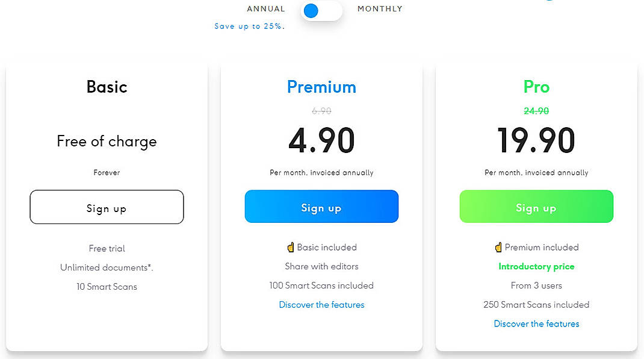Click the 250 Smart Scans included text
Viewport: 644px width, 359px height.
click(x=536, y=304)
